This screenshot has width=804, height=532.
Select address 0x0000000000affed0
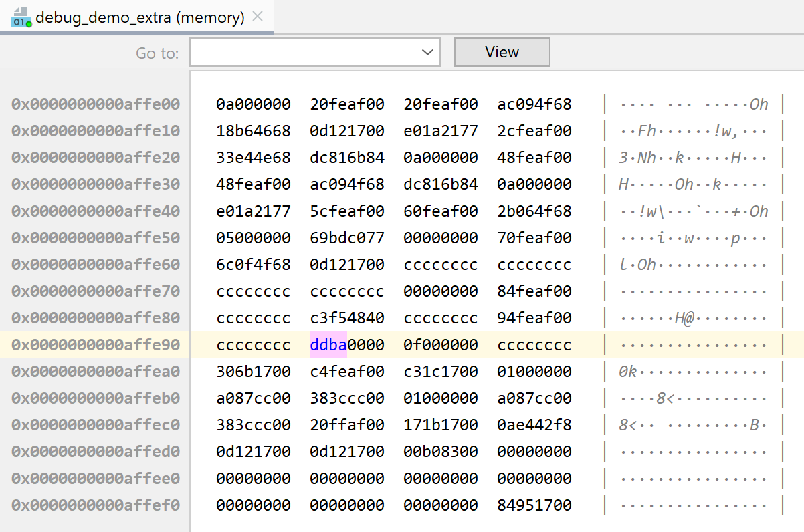tap(96, 452)
